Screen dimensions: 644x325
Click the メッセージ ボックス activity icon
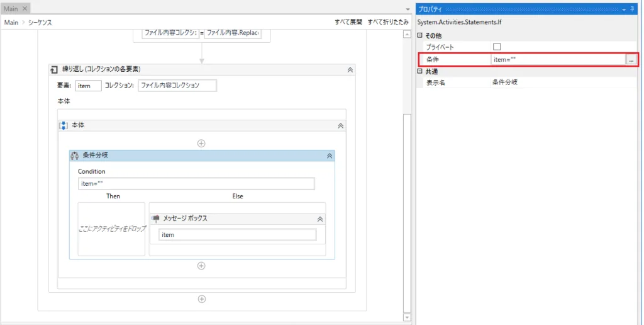coord(155,219)
